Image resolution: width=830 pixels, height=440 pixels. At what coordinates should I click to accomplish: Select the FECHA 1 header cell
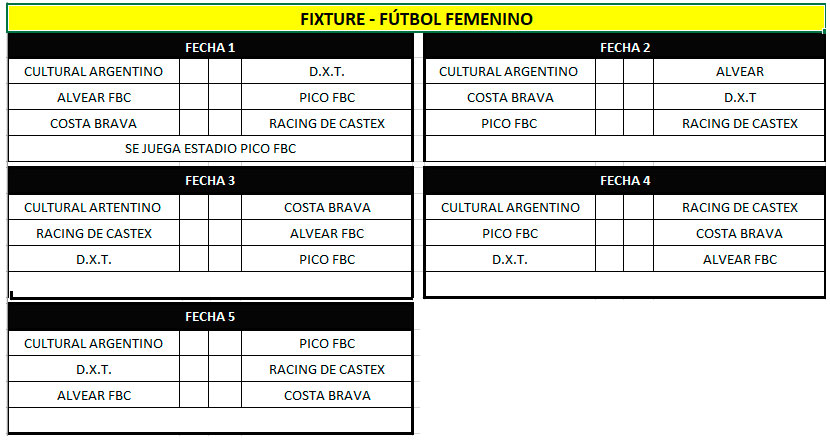coord(210,47)
